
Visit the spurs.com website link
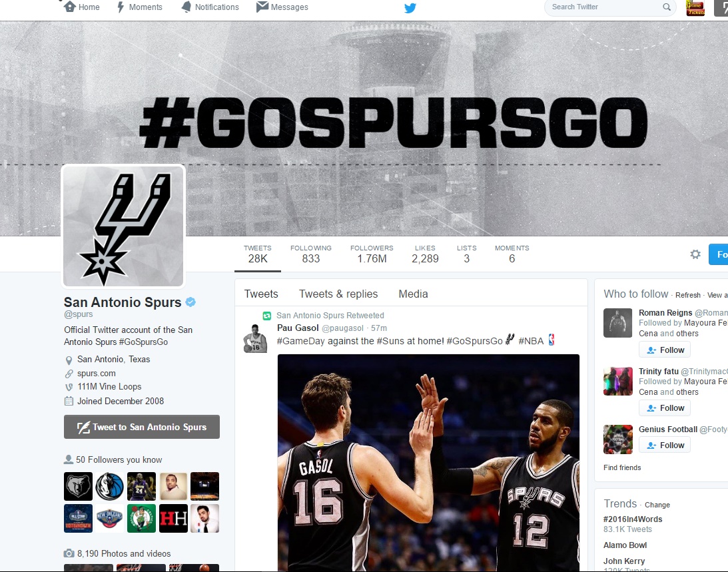click(97, 374)
